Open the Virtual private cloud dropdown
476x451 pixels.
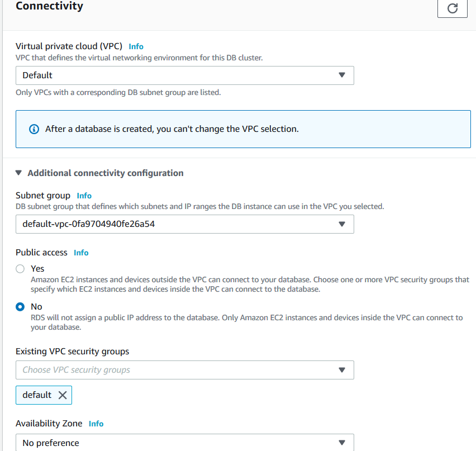[x=184, y=75]
